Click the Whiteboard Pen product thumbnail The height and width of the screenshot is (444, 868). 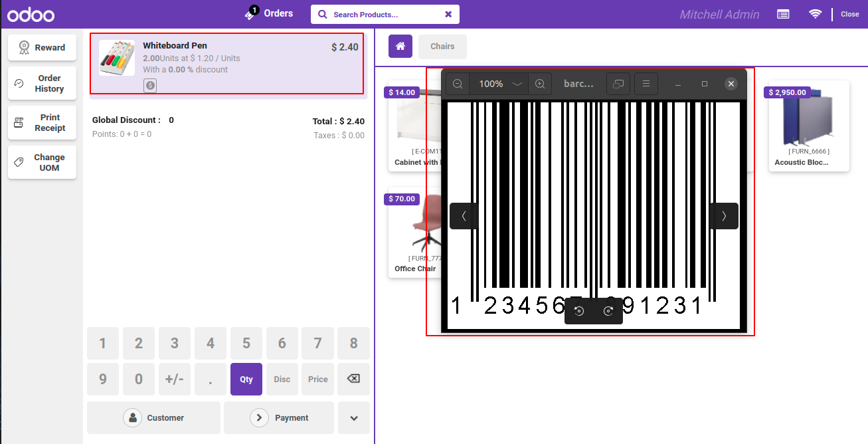[x=117, y=58]
